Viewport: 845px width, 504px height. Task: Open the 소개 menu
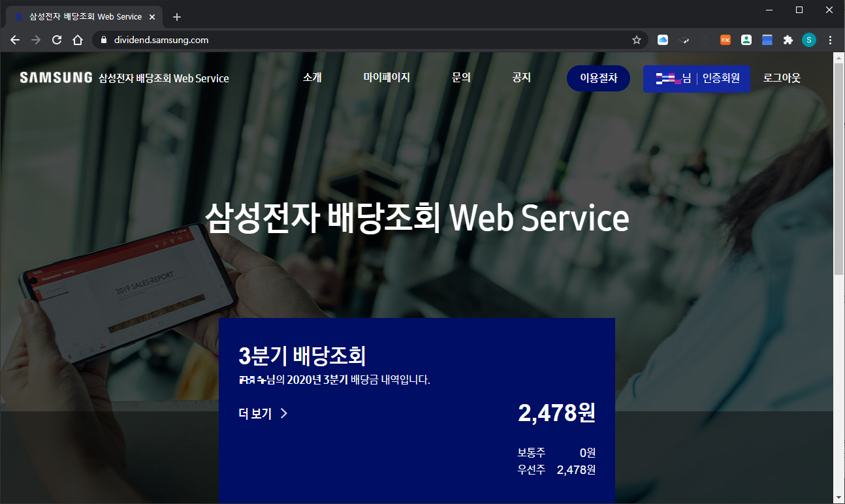312,77
